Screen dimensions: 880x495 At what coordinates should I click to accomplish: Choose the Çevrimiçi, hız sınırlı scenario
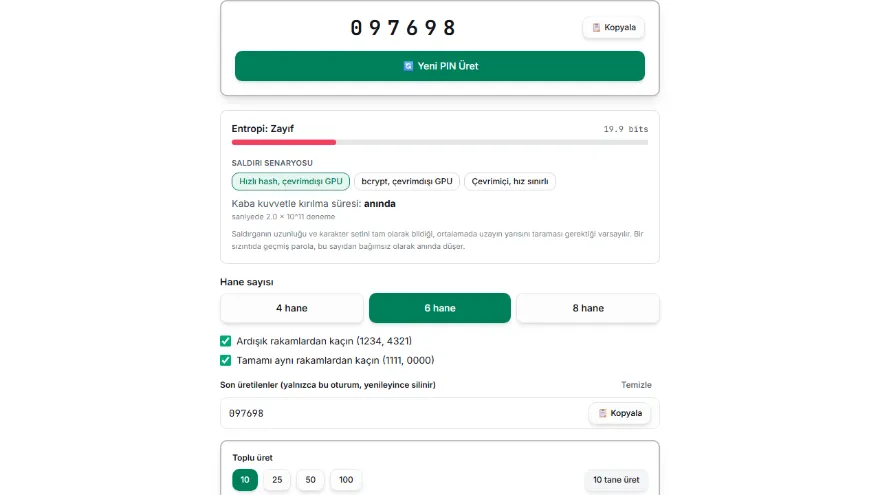(510, 181)
